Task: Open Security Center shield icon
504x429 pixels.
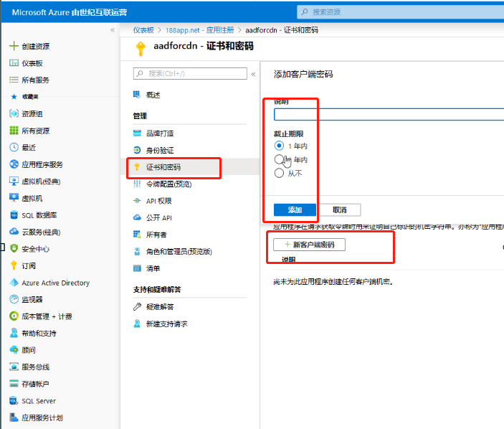Action: click(14, 249)
